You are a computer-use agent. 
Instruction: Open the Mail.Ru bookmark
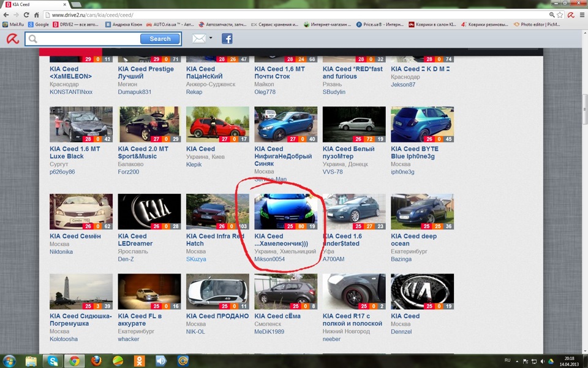coord(13,25)
